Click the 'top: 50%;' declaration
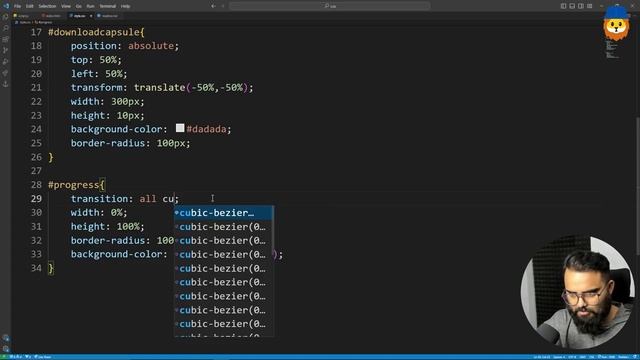The height and width of the screenshot is (360, 640). [x=96, y=60]
